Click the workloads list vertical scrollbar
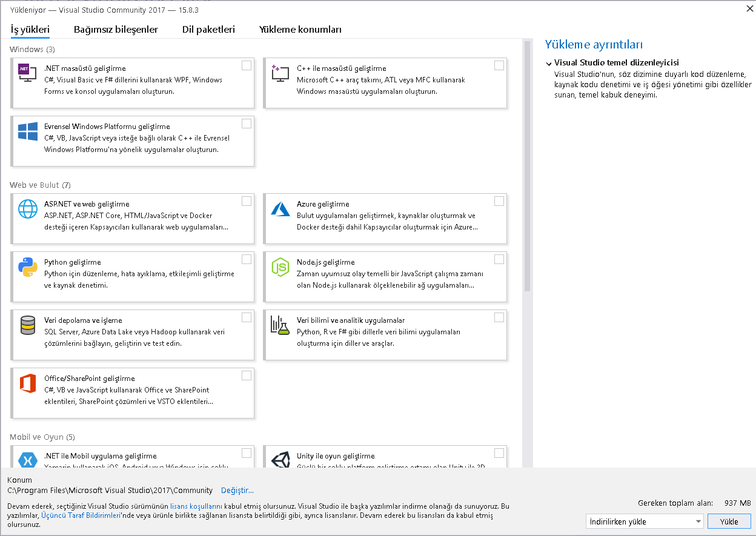The image size is (756, 536). tap(527, 167)
